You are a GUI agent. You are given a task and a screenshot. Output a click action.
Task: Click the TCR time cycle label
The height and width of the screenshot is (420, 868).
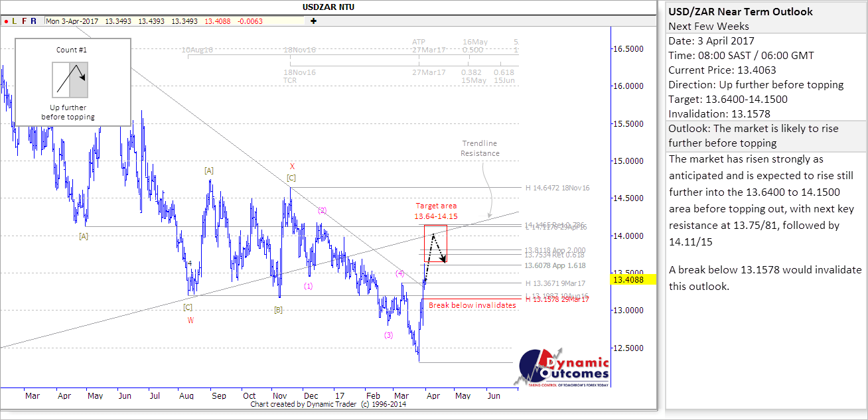[x=290, y=80]
